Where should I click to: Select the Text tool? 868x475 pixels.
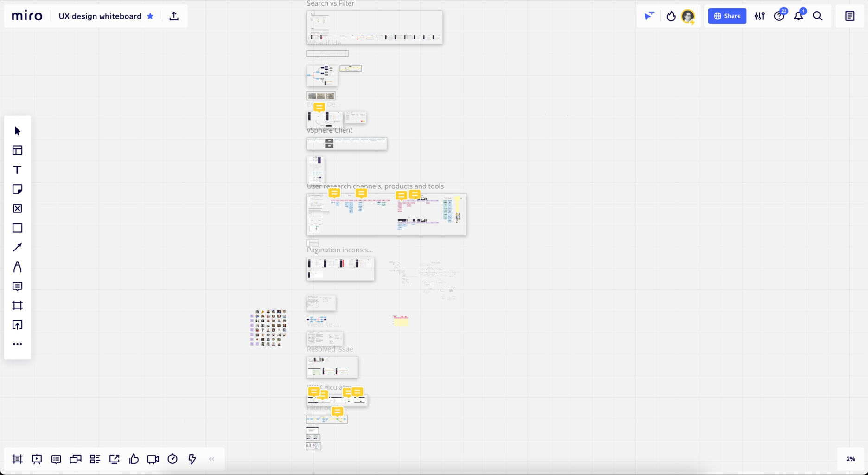point(17,170)
